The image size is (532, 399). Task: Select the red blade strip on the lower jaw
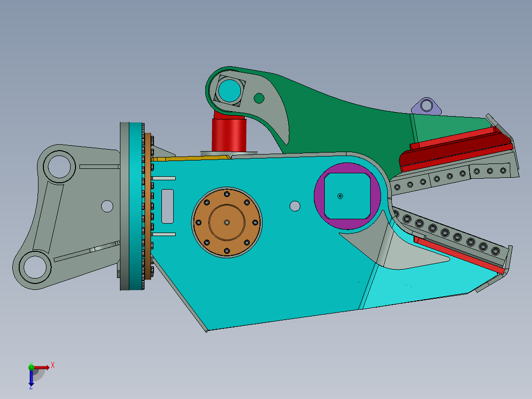click(x=459, y=255)
